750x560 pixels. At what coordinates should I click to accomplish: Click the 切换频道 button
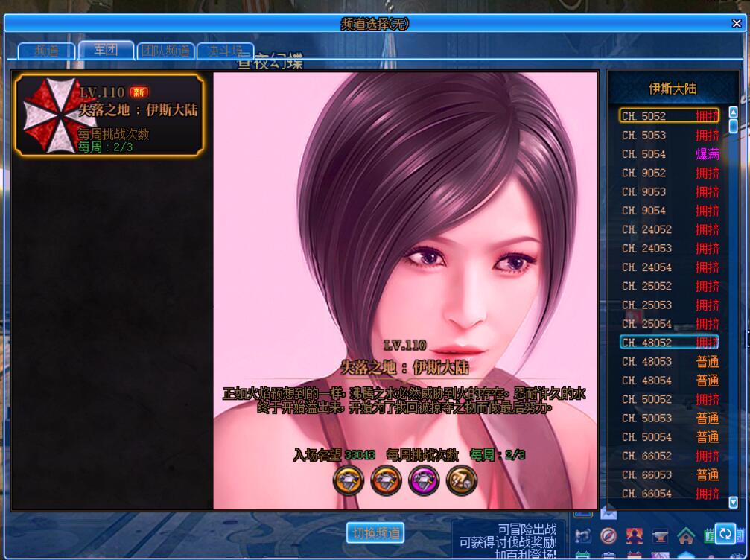coord(375,532)
